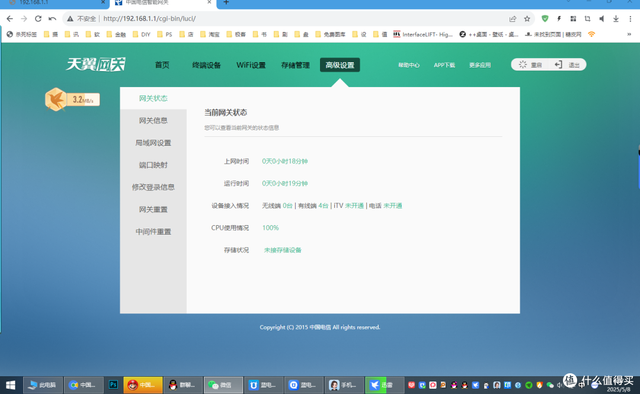Click the 重启 restart button

point(530,65)
